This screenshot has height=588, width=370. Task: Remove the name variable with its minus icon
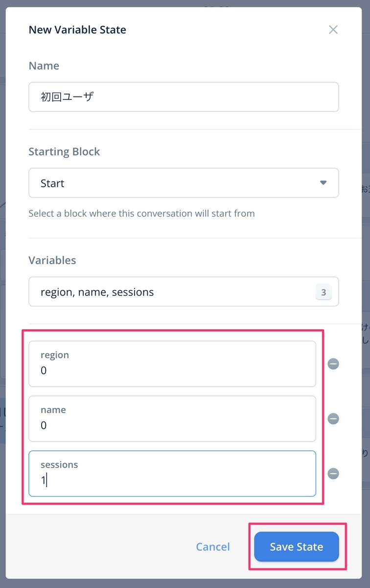click(333, 419)
